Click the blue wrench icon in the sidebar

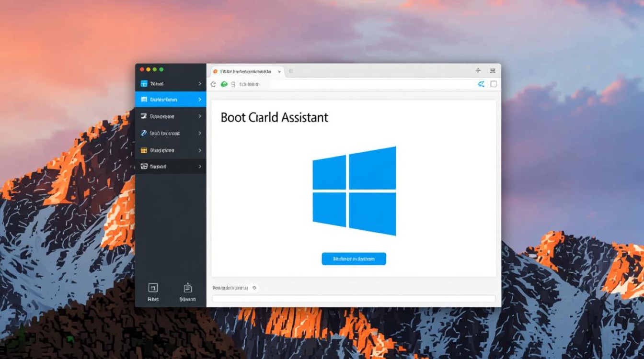pos(143,133)
